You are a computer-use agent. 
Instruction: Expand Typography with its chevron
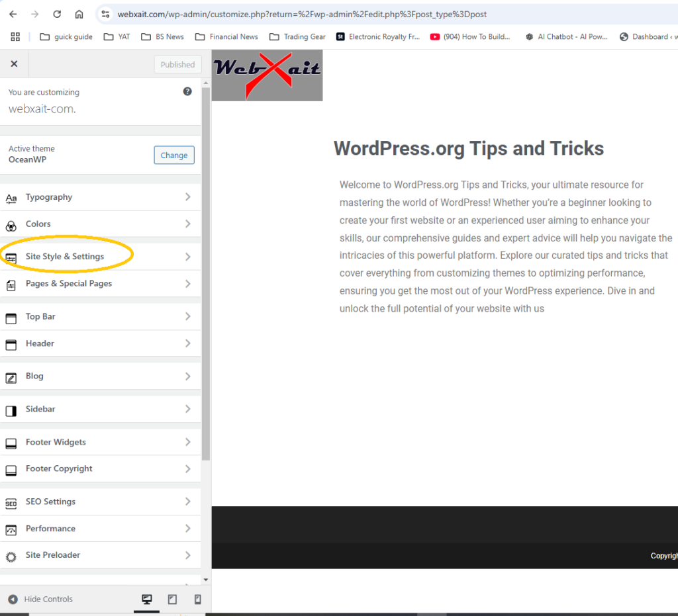coord(187,197)
